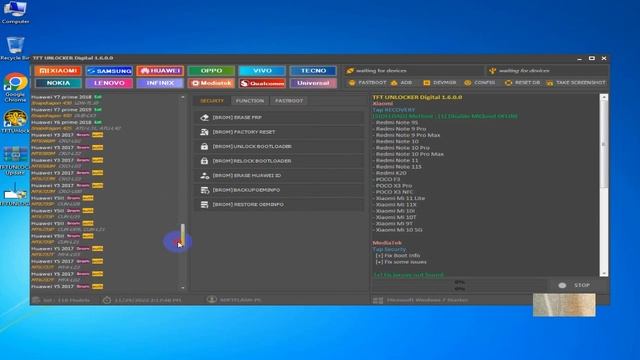Run [BROM] RELOCK BOOTLOADER operation
The width and height of the screenshot is (640, 360).
tap(279, 161)
